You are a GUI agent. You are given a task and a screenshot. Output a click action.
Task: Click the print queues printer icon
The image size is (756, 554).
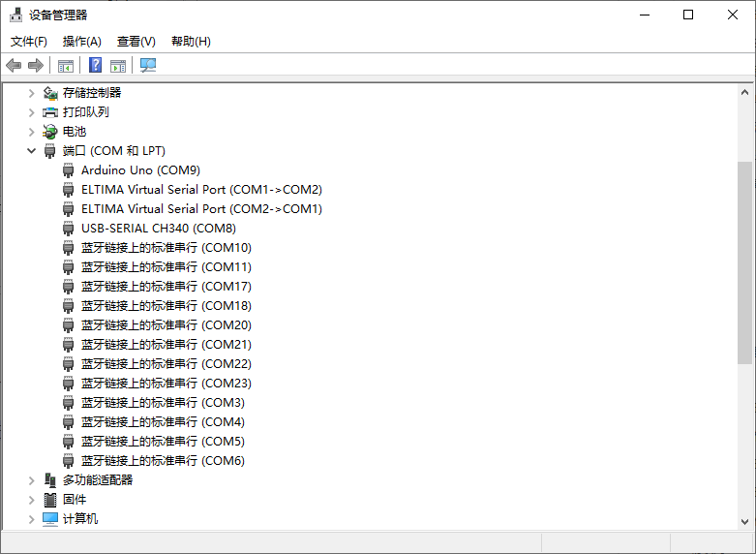(50, 112)
